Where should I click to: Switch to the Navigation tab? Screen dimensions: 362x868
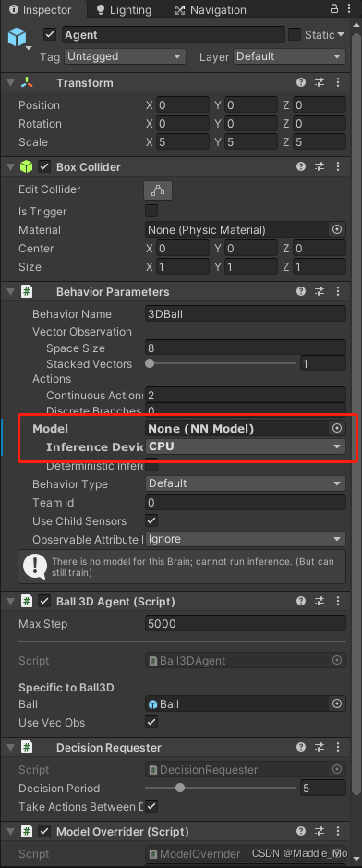point(211,10)
